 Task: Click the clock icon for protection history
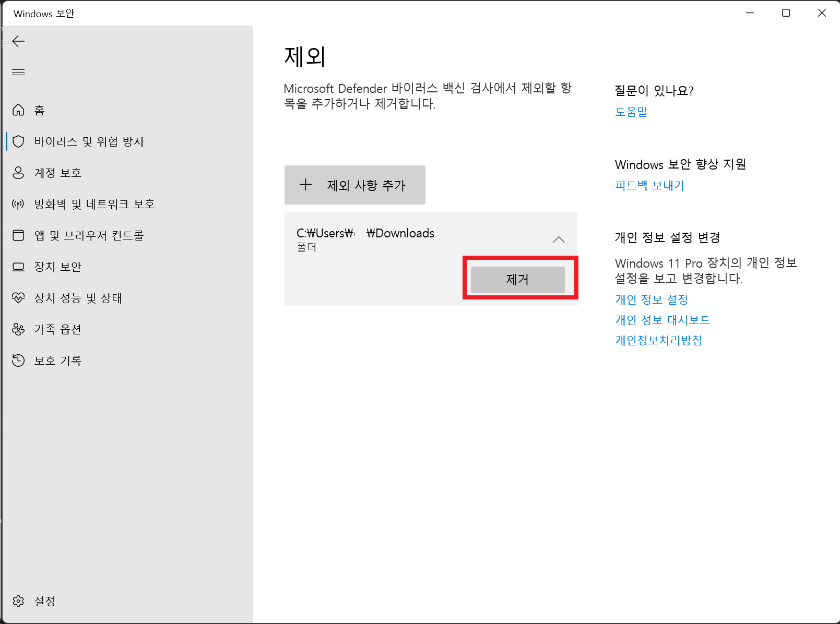tap(18, 361)
